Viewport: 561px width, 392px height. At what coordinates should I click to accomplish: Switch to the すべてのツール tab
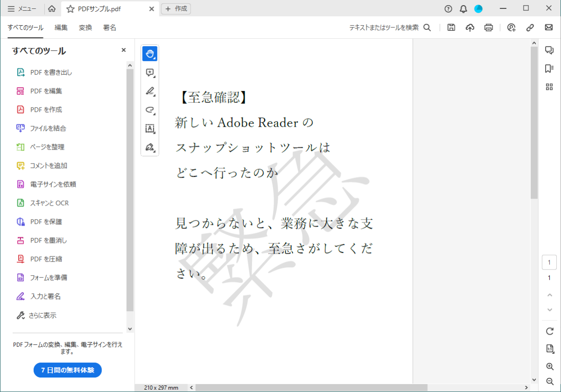pos(26,28)
